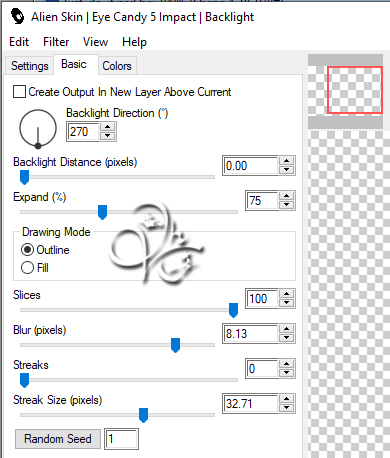Increase Backlight Direction with up arrow
This screenshot has height=458, width=390.
point(107,127)
